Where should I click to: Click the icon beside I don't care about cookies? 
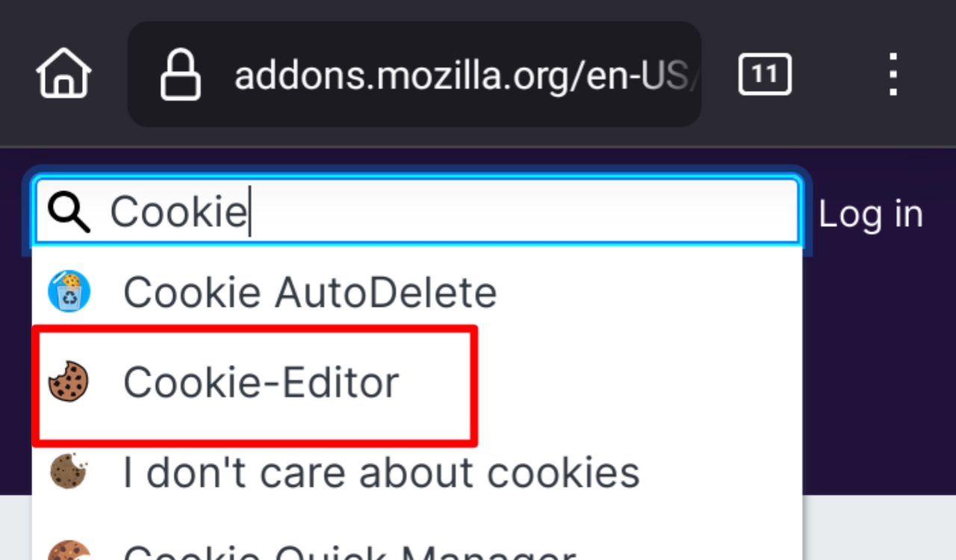pos(69,472)
